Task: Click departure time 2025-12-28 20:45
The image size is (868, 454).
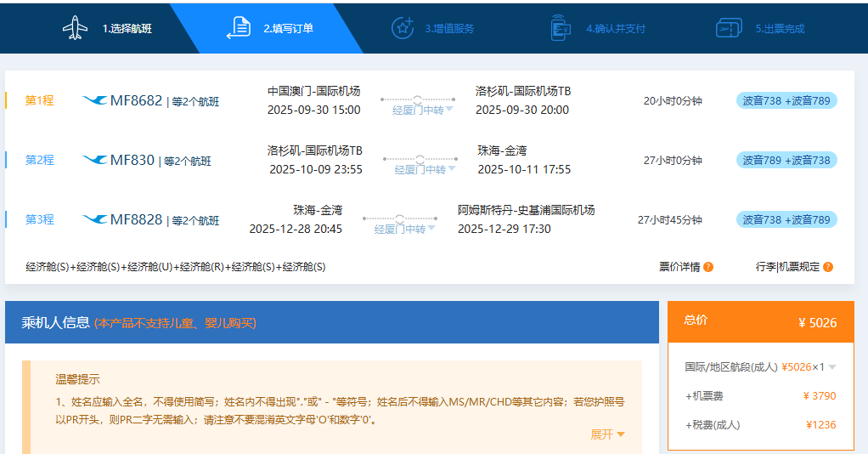Action: tap(296, 229)
